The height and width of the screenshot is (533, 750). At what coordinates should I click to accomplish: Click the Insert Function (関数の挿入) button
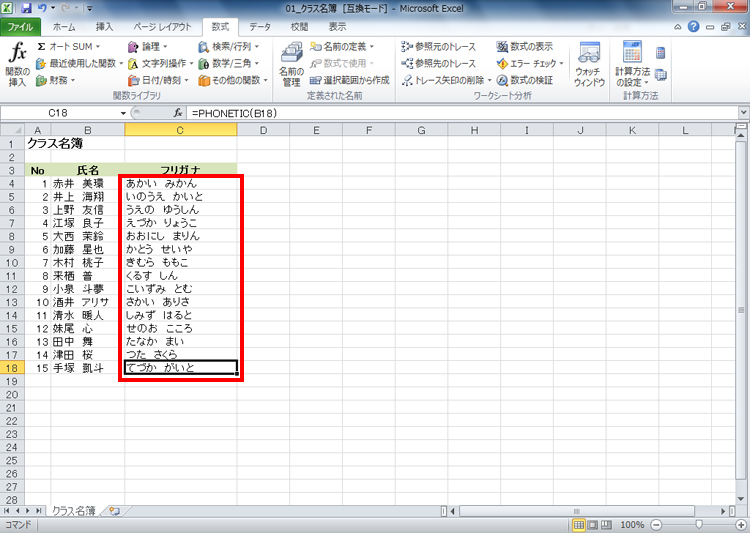(x=18, y=64)
